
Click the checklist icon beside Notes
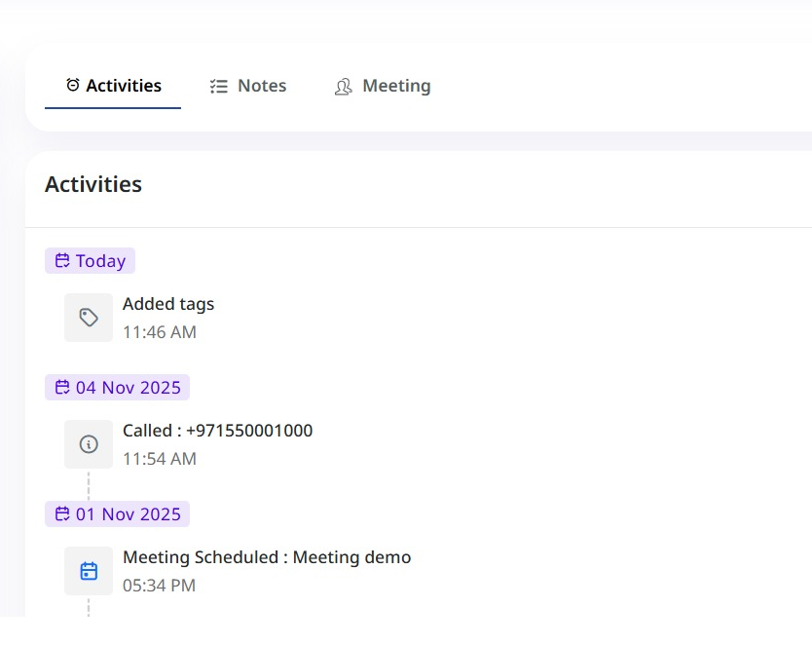pos(219,86)
